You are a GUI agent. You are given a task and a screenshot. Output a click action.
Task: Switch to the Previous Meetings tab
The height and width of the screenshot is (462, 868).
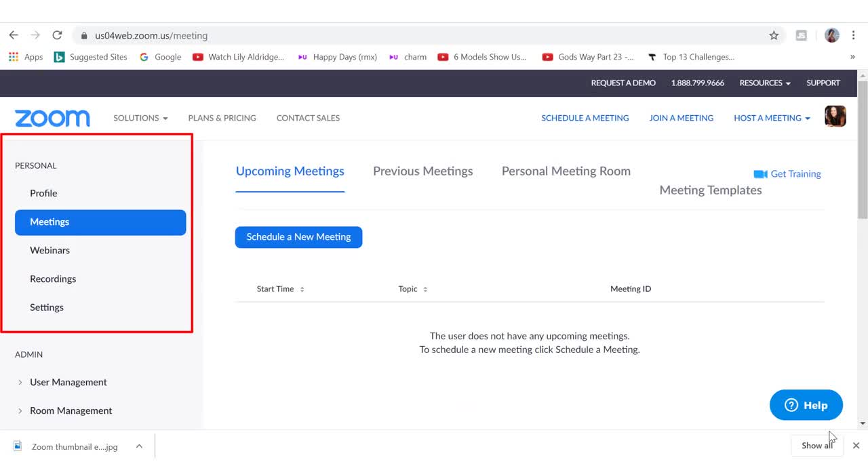(x=423, y=171)
